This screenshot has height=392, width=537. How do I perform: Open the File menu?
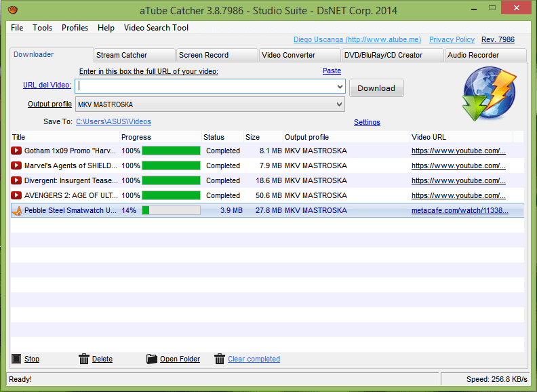(x=17, y=28)
